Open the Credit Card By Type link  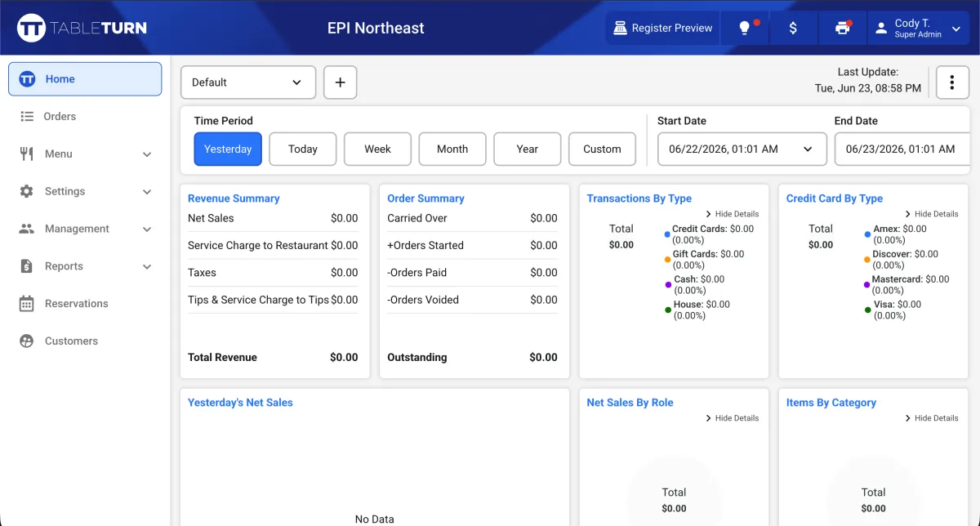point(835,198)
